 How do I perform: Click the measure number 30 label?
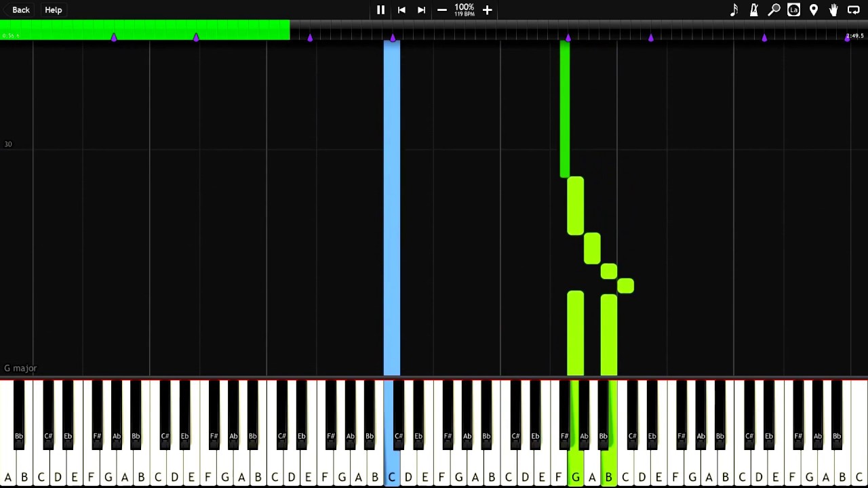point(8,144)
